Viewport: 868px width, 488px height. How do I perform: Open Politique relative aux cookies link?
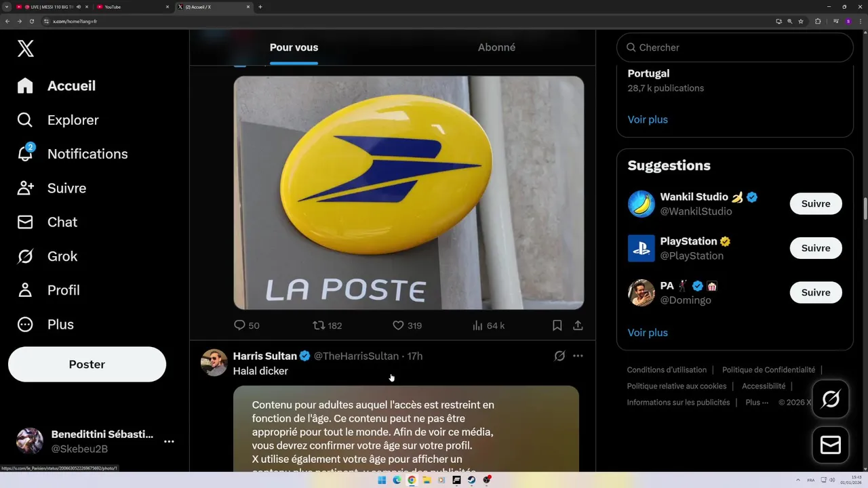pyautogui.click(x=677, y=386)
